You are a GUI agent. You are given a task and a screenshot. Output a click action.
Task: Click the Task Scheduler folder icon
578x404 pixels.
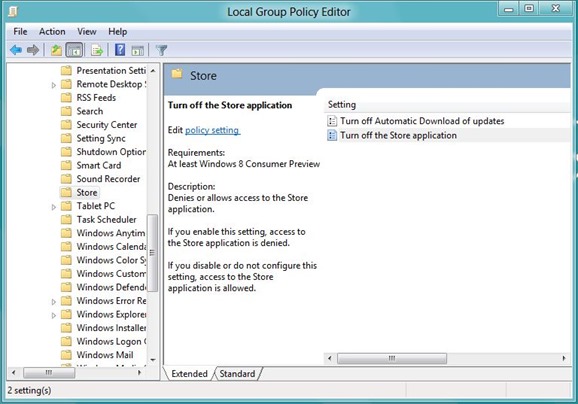tap(66, 219)
